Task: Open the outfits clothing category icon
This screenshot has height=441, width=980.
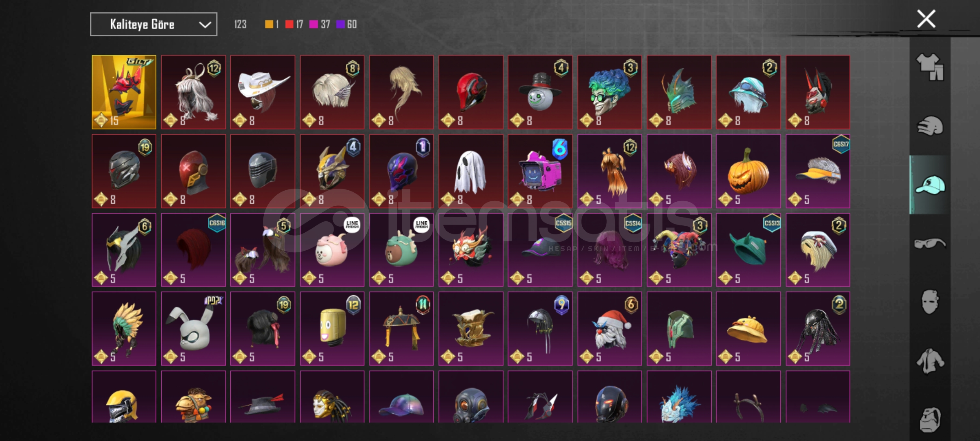Action: (x=930, y=67)
